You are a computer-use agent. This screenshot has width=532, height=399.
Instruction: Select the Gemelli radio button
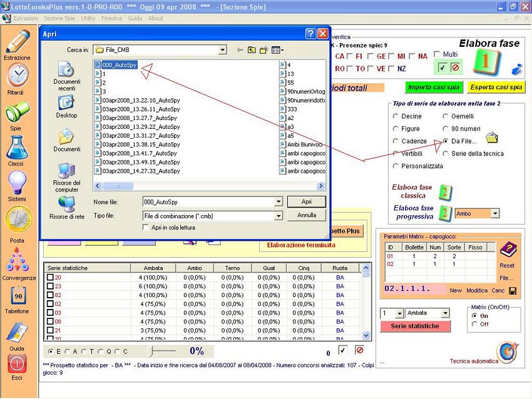[x=446, y=116]
